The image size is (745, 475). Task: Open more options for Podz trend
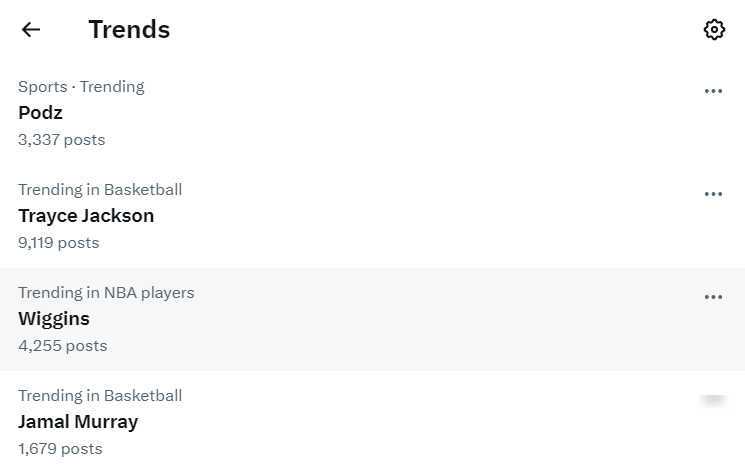(x=713, y=91)
